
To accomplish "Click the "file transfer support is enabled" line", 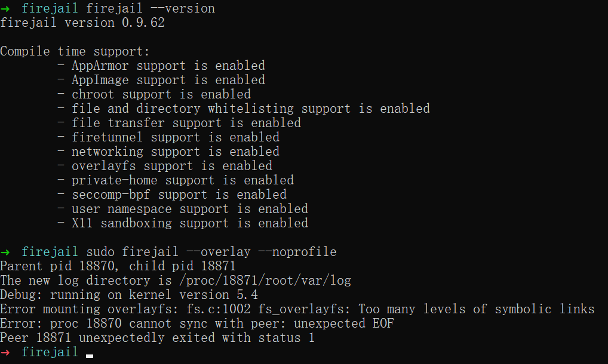I will pos(185,123).
